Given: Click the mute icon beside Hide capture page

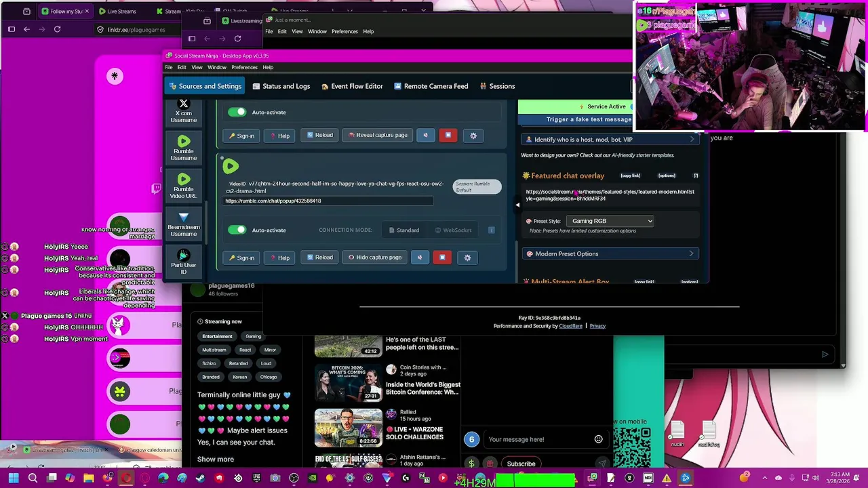Looking at the screenshot, I should coord(420,258).
